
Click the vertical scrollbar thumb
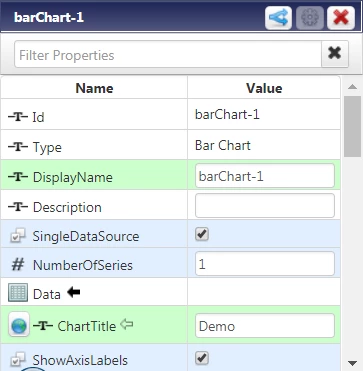(352, 127)
